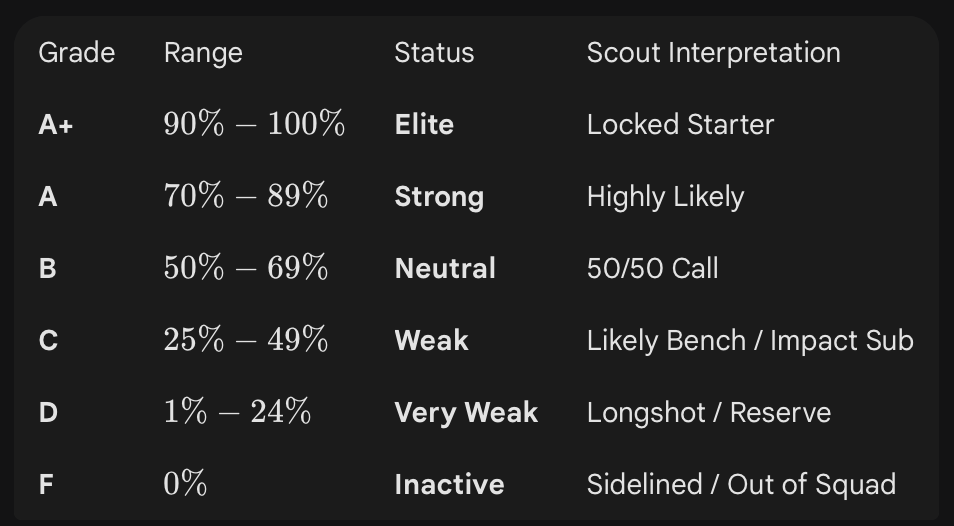This screenshot has width=954, height=526.
Task: Click the Status column header
Action: tap(434, 53)
